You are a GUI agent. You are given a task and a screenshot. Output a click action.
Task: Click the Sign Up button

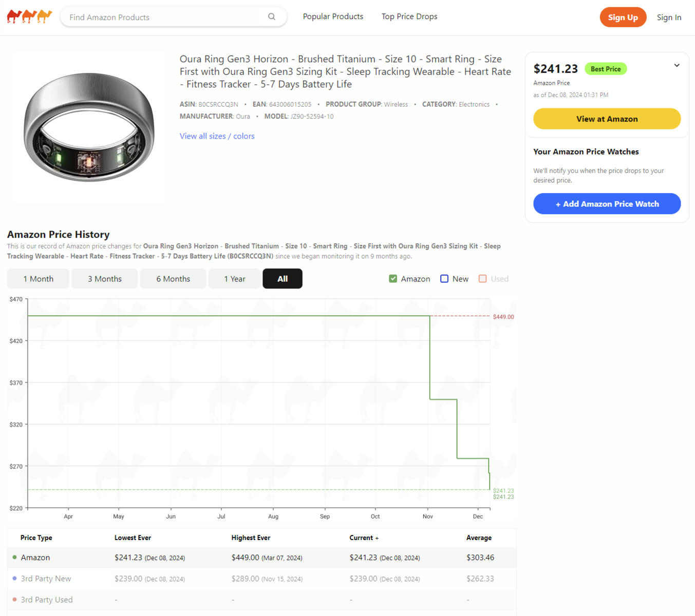(623, 17)
